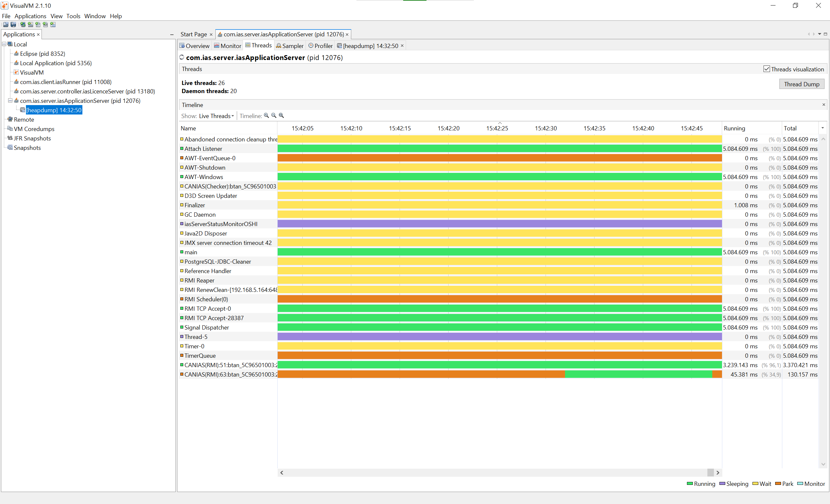Click the Snapshots node icon in tree
The image size is (830, 504).
(x=10, y=148)
